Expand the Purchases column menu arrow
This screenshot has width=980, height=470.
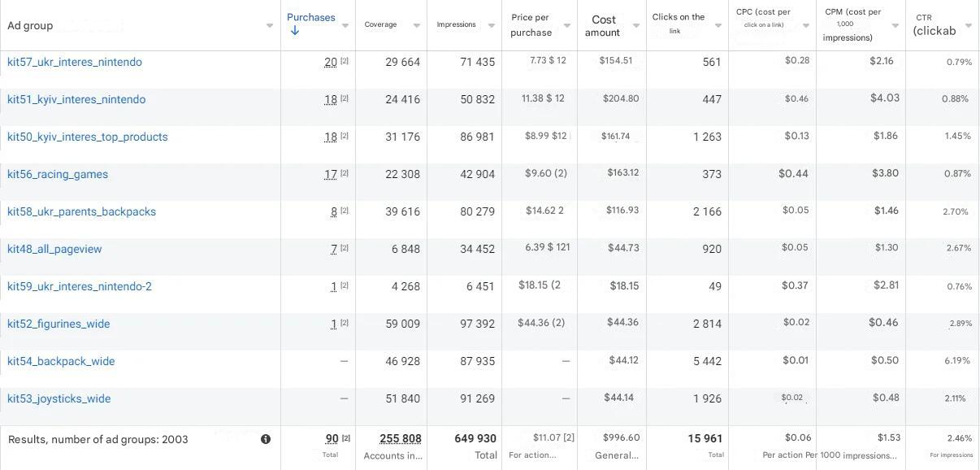pyautogui.click(x=345, y=26)
